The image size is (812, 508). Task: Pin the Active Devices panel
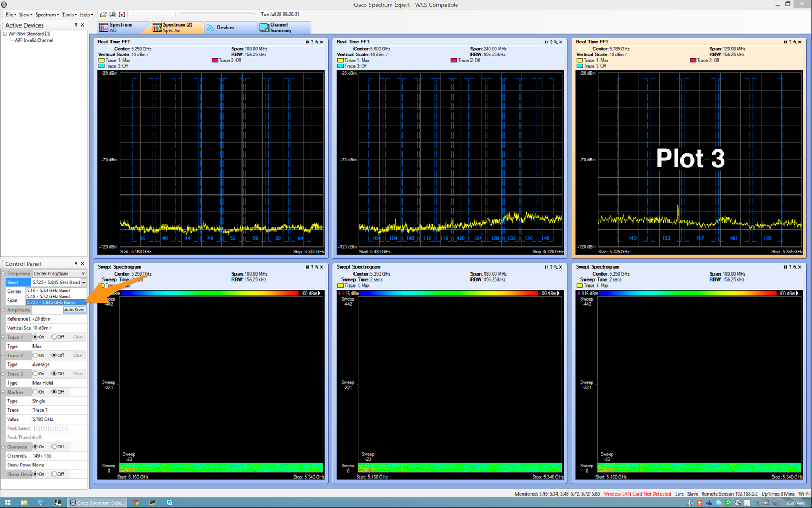point(76,25)
